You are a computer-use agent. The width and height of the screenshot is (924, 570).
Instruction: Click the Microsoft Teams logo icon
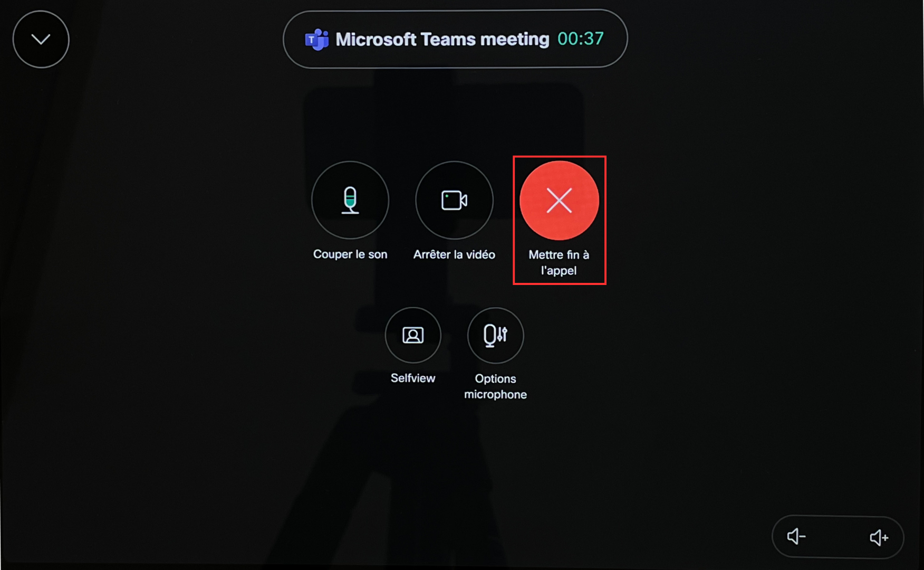(316, 40)
